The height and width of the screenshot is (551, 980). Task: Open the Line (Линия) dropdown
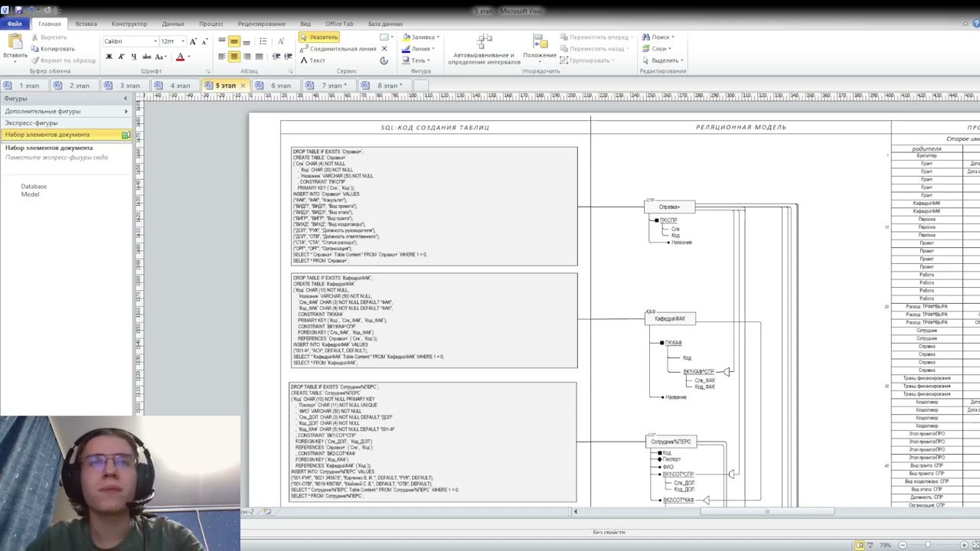tap(418, 49)
